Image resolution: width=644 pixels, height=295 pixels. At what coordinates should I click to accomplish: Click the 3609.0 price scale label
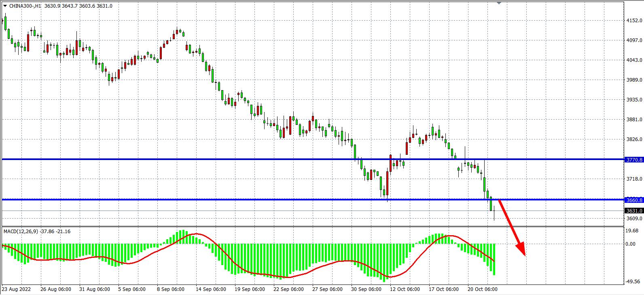pos(633,219)
